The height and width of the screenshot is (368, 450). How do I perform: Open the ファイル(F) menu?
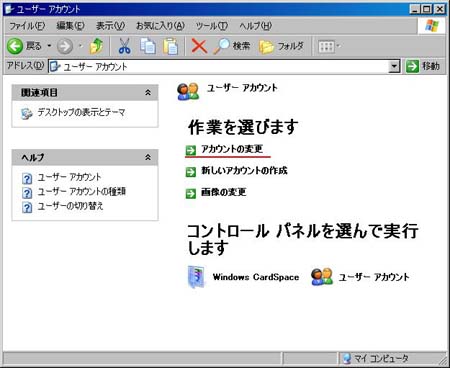pos(27,26)
